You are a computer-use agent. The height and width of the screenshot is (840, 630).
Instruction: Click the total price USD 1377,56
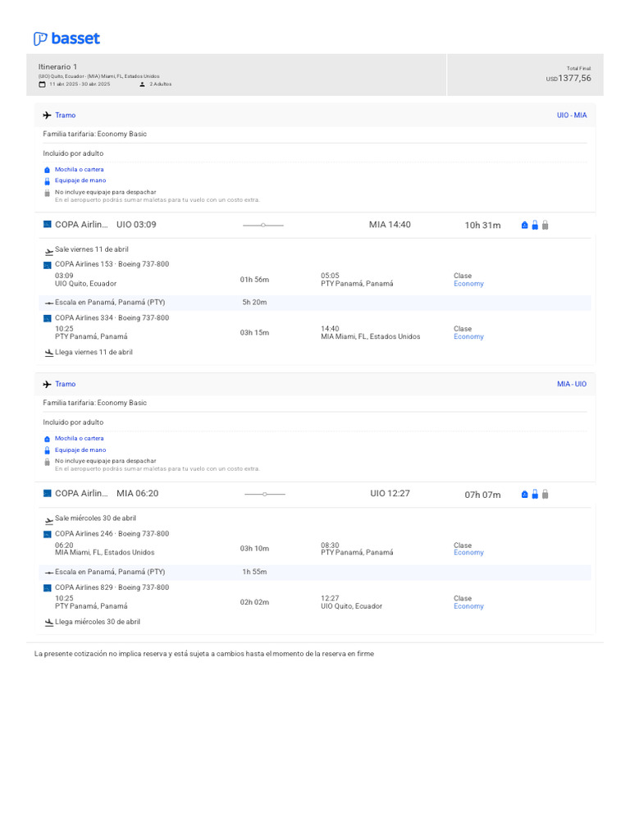click(x=568, y=78)
